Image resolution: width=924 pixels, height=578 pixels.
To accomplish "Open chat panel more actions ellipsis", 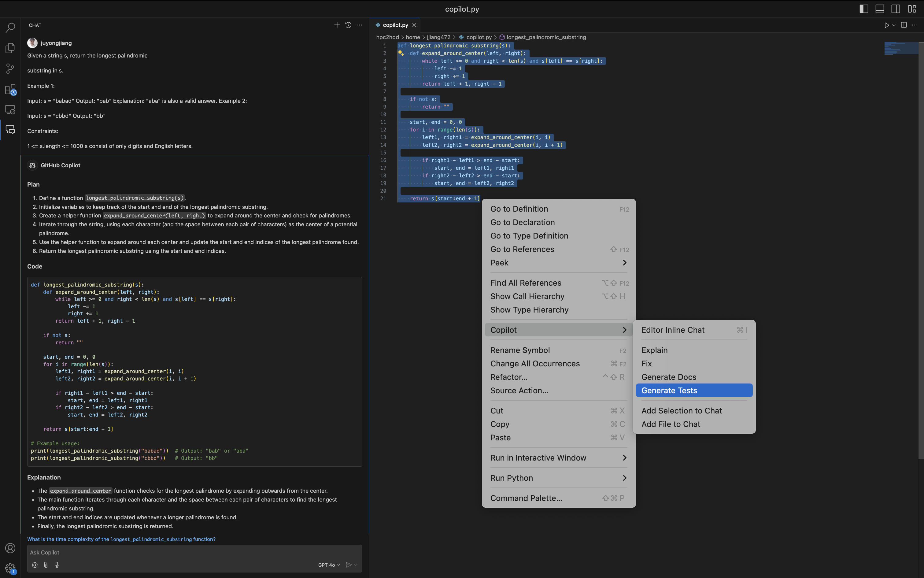I will [x=359, y=25].
